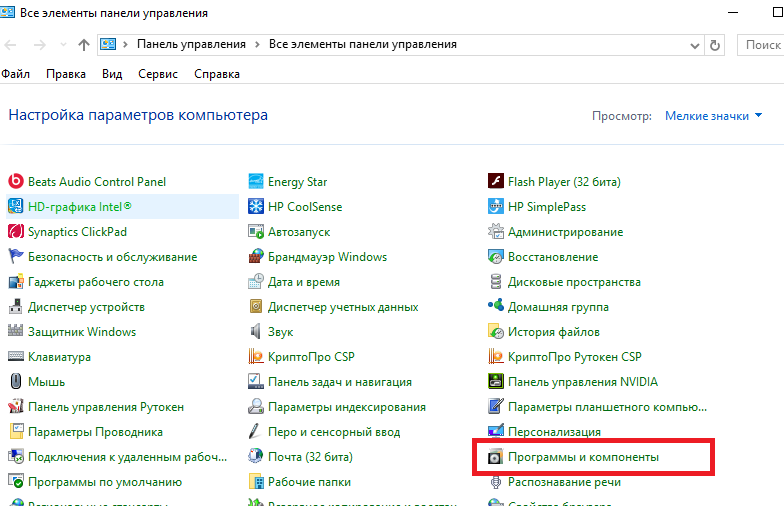
Task: Expand the address bar history dropdown arrow
Action: (693, 45)
